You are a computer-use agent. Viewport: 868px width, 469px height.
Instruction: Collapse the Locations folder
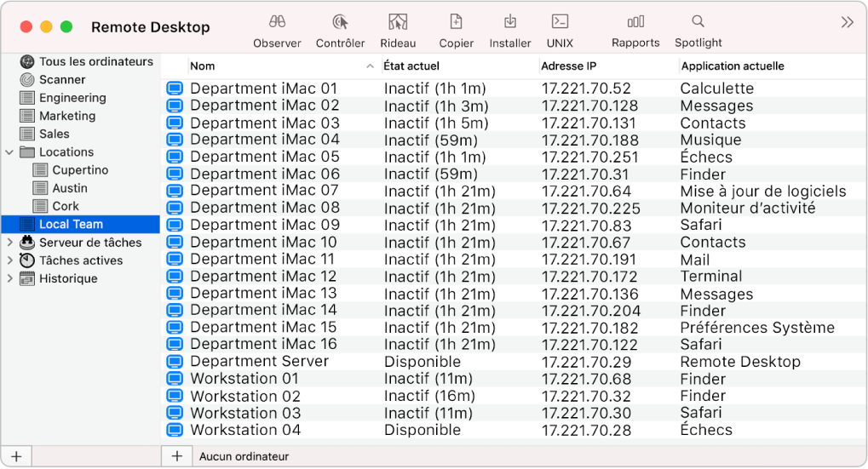point(9,152)
